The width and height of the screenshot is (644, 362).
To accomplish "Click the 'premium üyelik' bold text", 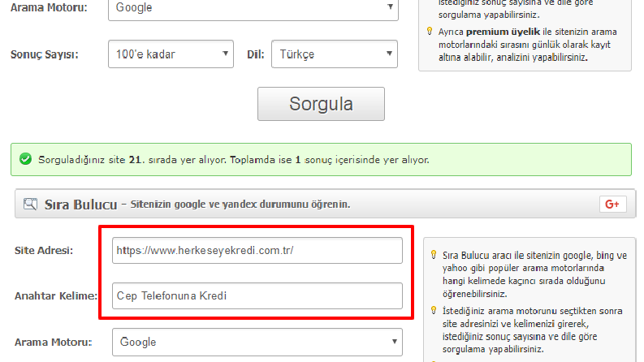I will pyautogui.click(x=504, y=32).
